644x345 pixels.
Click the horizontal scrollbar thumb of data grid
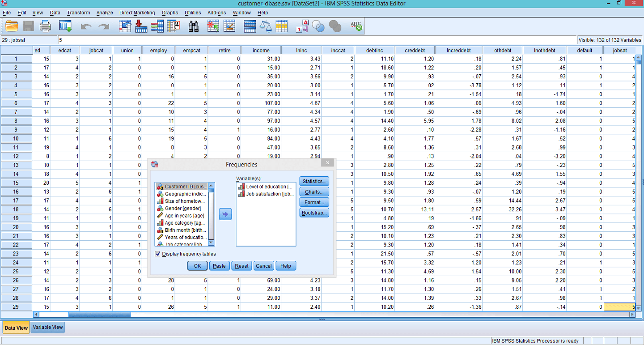point(99,315)
